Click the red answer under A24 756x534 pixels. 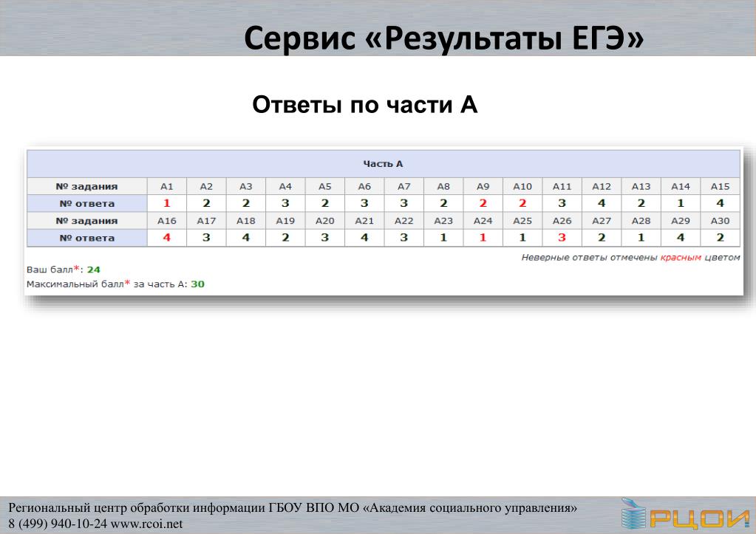point(483,238)
